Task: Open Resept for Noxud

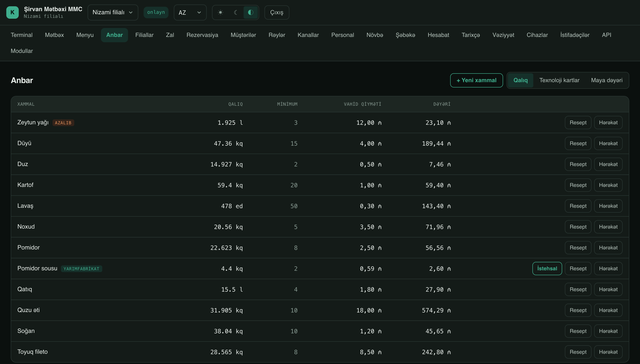Action: coord(578,227)
